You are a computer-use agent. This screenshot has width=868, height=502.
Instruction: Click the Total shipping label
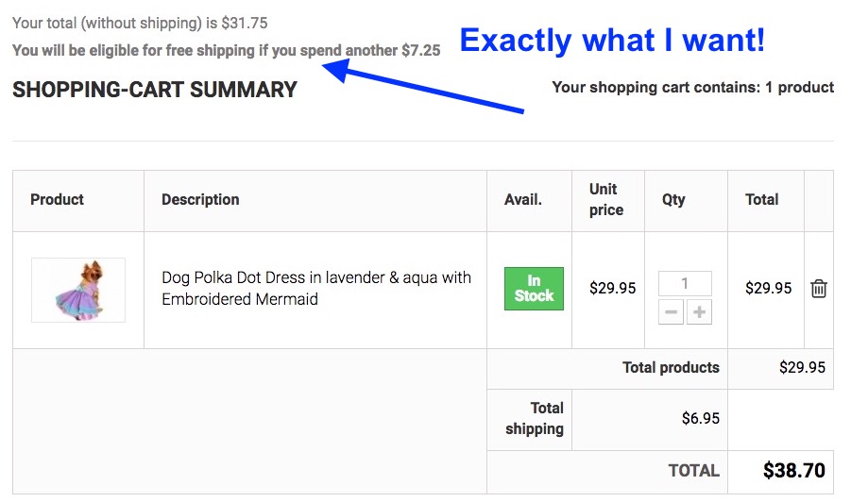535,419
